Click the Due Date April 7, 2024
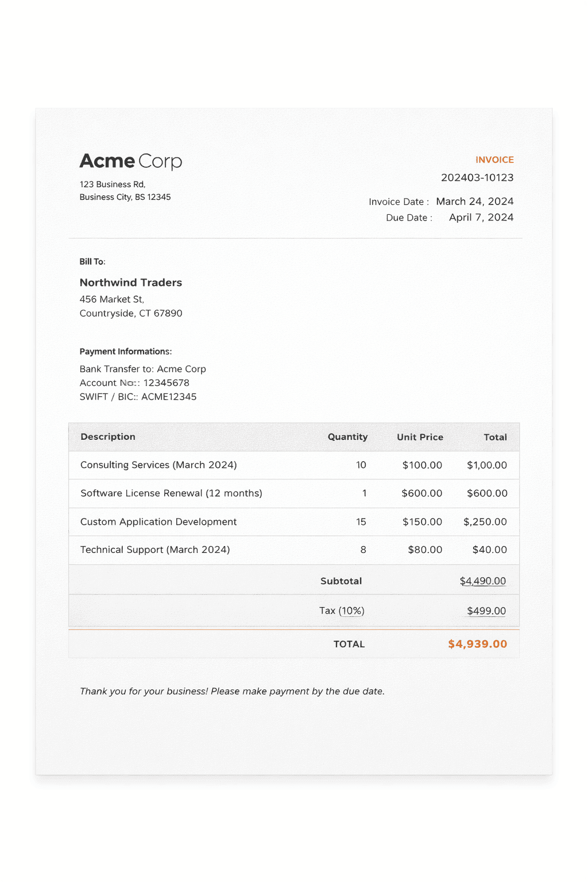 481,218
